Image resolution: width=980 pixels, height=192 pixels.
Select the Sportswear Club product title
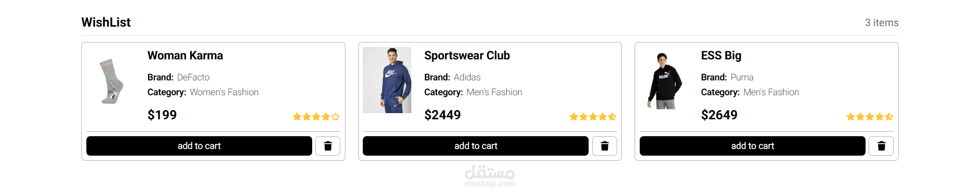467,55
